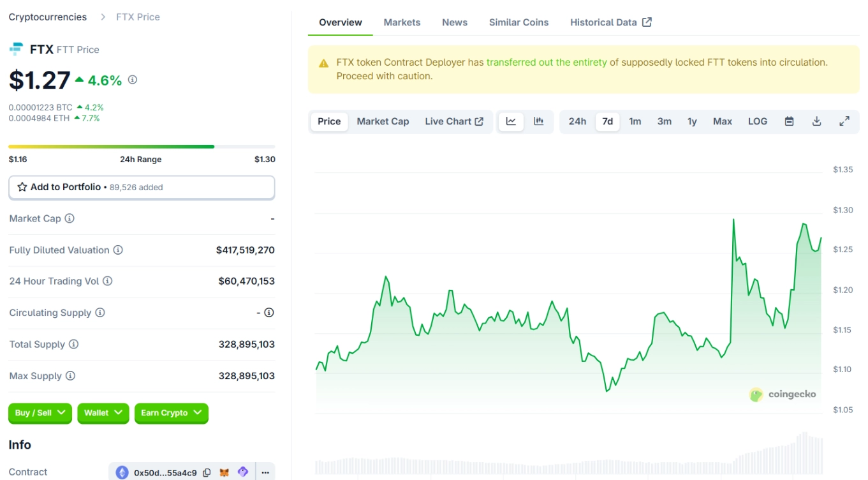
Task: Click the $1.16 range low value
Action: point(18,160)
